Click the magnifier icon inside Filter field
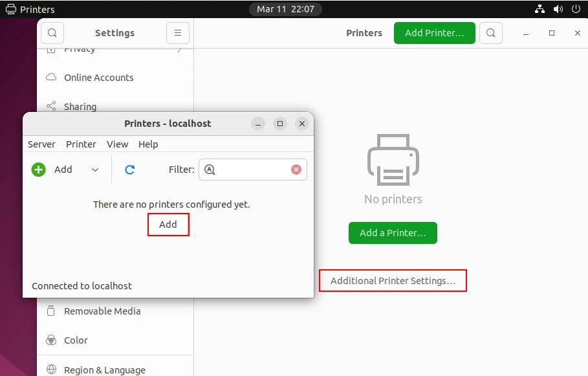 (x=210, y=170)
